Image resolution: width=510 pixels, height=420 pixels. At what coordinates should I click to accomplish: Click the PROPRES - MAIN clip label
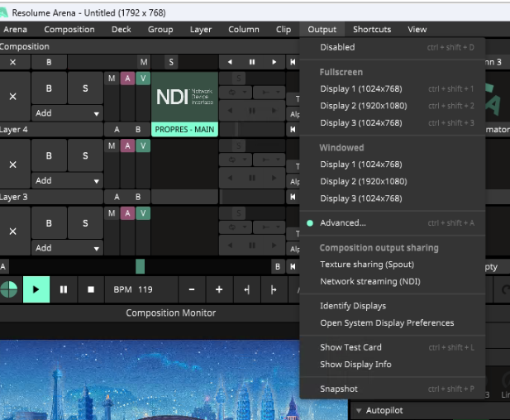coord(185,130)
